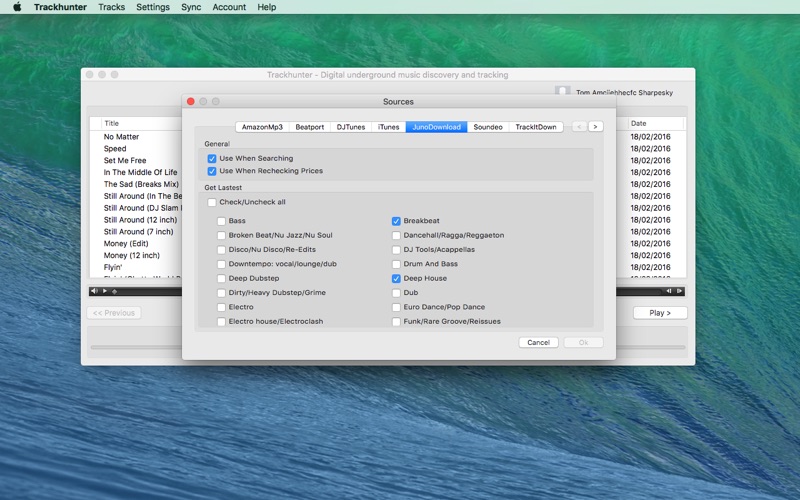Click user avatar beside Tom Sharpesky

[562, 91]
